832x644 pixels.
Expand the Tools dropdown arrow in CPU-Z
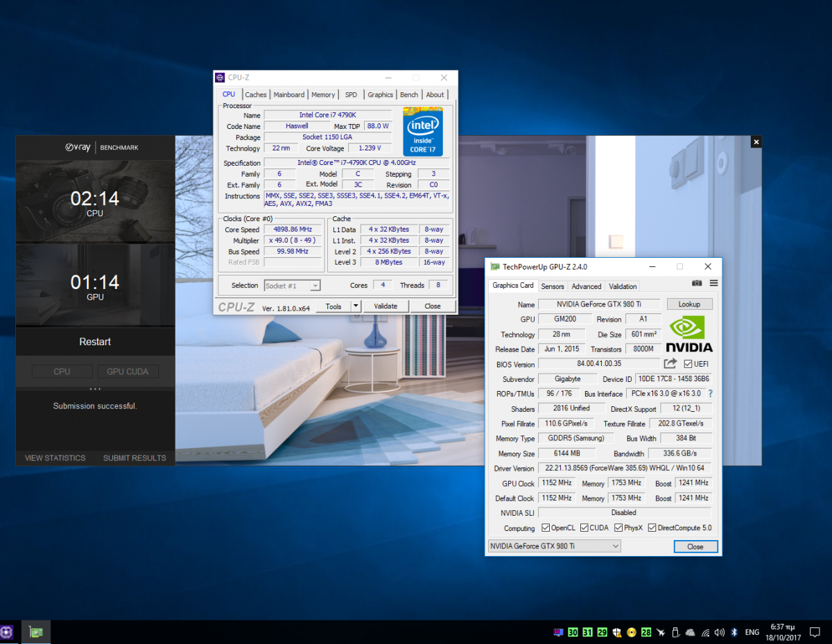[356, 306]
